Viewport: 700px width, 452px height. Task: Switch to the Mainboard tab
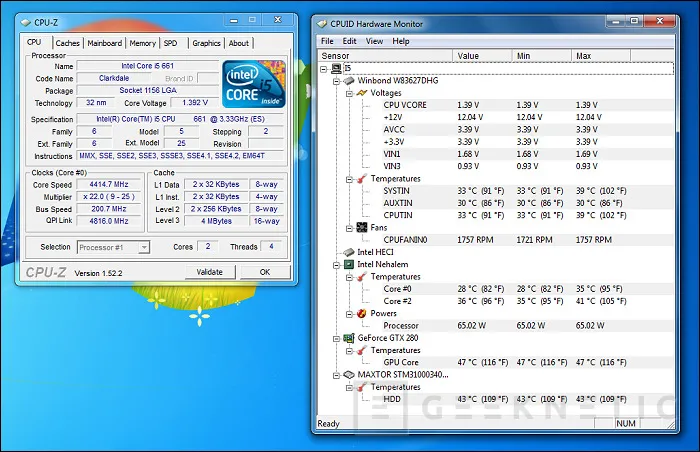click(104, 43)
